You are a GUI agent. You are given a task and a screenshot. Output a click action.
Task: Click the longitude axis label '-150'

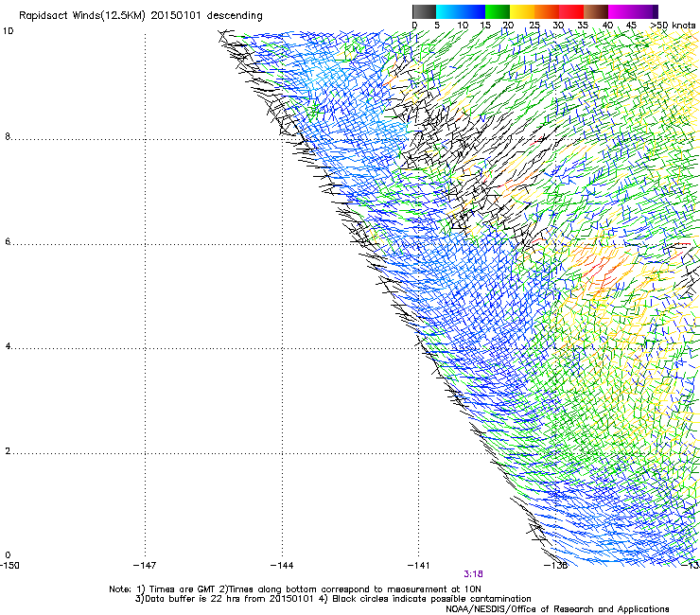tap(9, 566)
